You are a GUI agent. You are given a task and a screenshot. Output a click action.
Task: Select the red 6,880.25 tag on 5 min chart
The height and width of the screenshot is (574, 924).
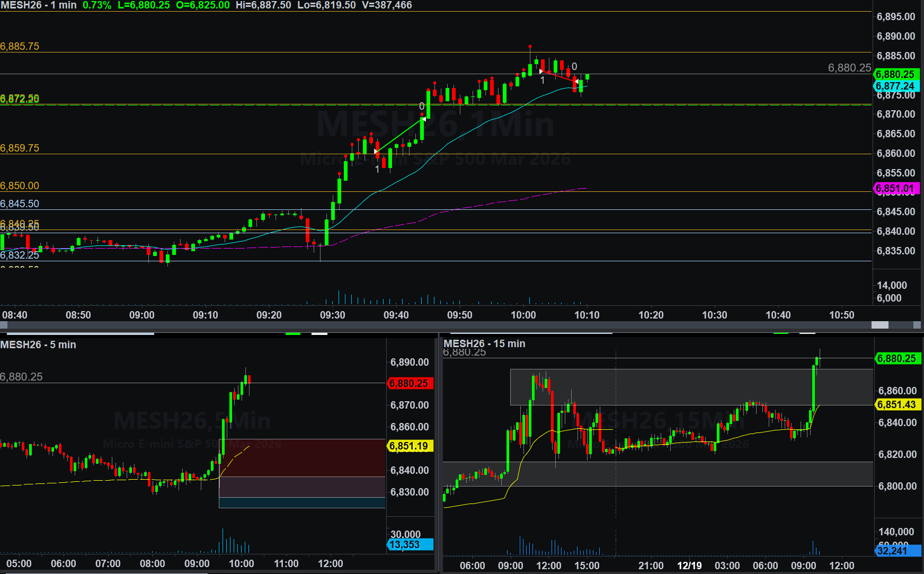[x=409, y=383]
